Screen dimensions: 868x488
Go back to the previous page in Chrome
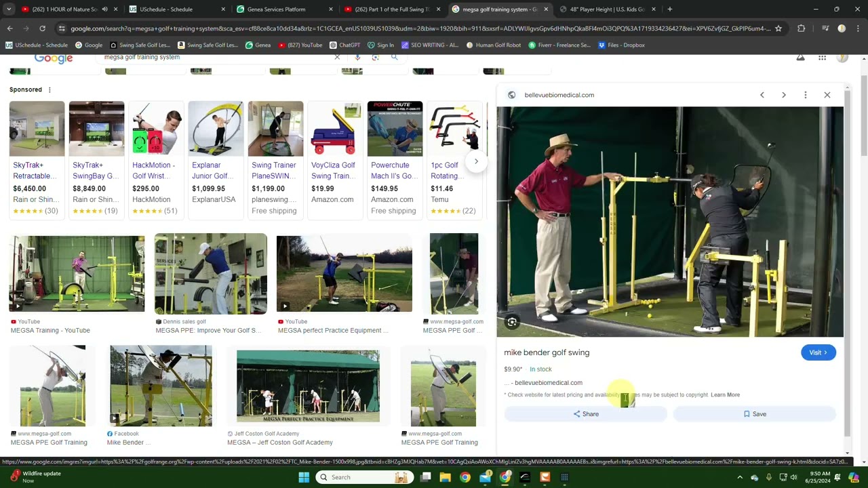tap(9, 28)
